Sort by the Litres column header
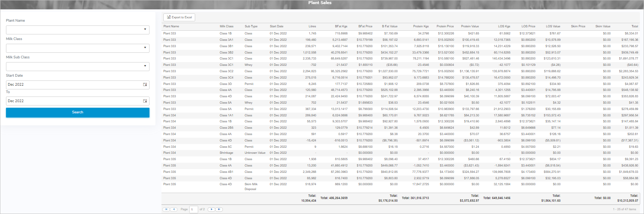This screenshot has height=214, width=644. coord(312,27)
